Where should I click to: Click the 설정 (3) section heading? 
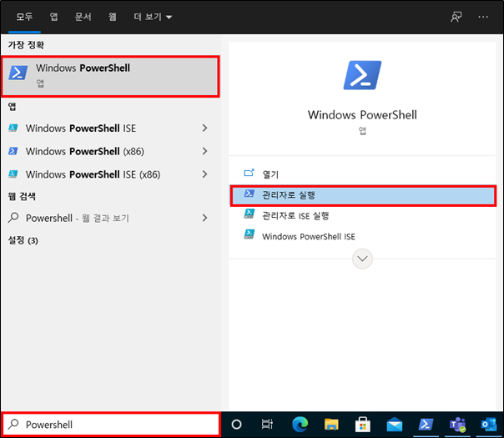(x=23, y=240)
